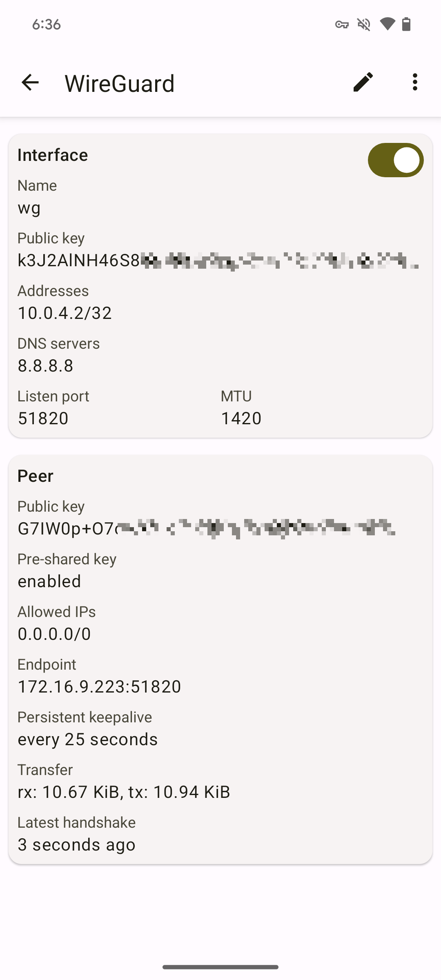Tap the muted sound status icon

tap(364, 24)
